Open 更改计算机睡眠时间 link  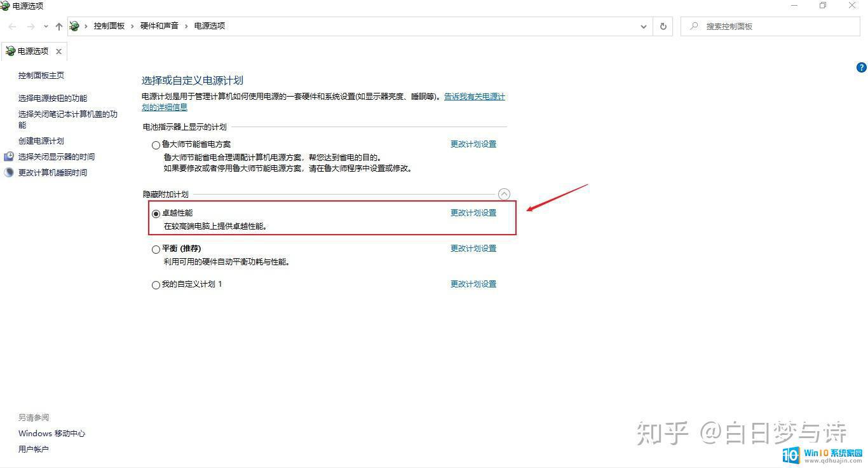click(x=53, y=172)
